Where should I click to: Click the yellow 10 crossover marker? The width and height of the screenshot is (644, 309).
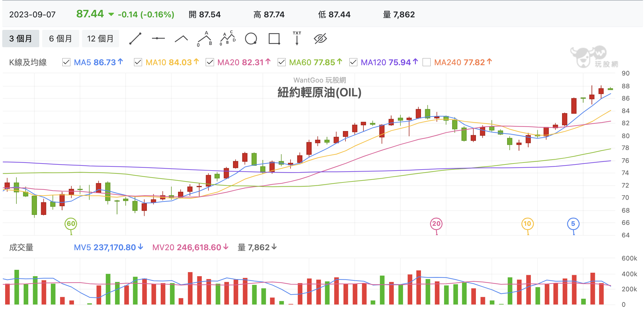[527, 224]
